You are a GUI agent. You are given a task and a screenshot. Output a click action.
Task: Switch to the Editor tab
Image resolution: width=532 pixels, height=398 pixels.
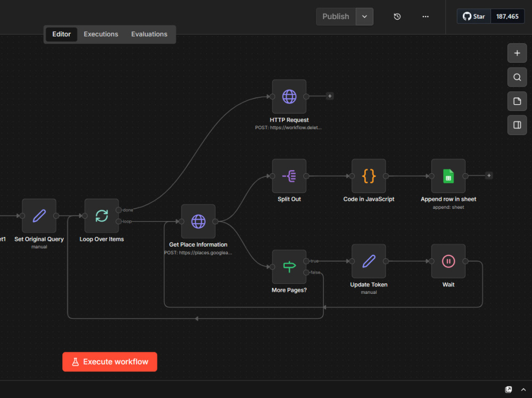(61, 34)
